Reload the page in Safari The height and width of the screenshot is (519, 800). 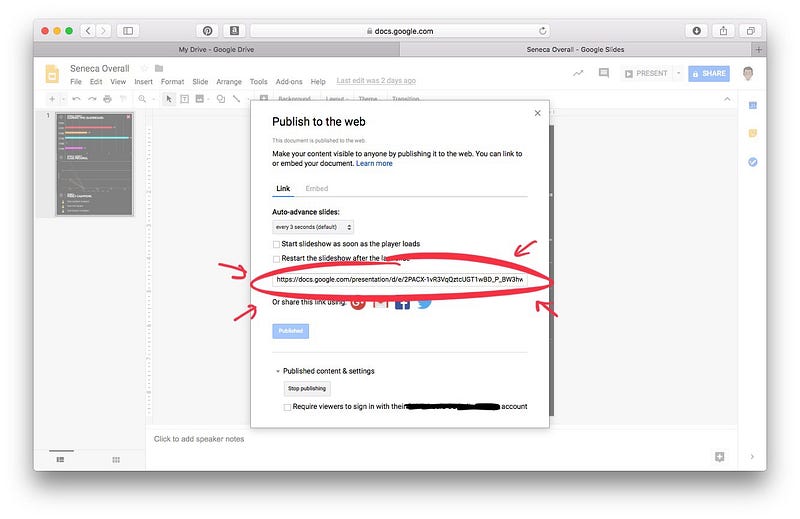(x=542, y=31)
